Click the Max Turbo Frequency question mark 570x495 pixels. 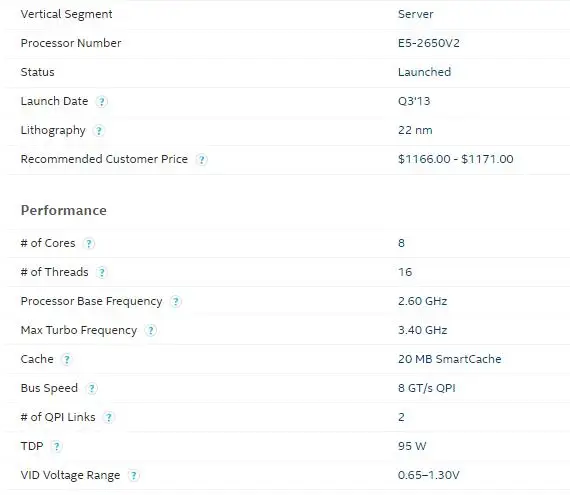150,331
